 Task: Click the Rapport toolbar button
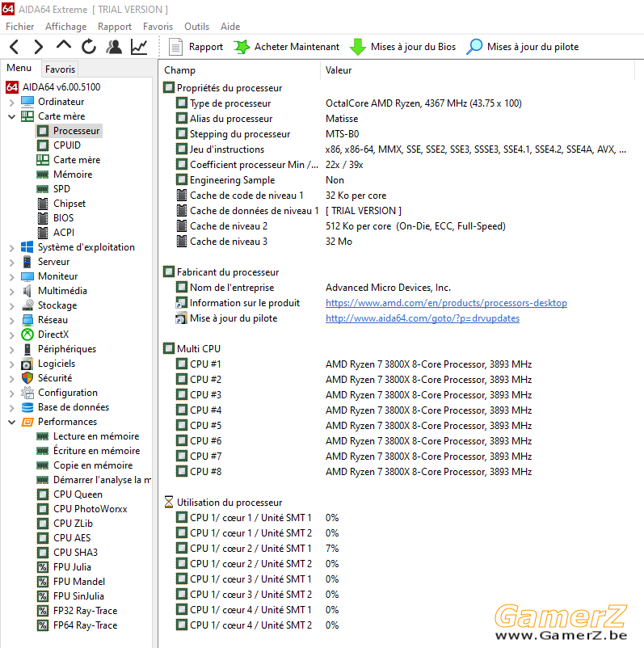[x=196, y=47]
